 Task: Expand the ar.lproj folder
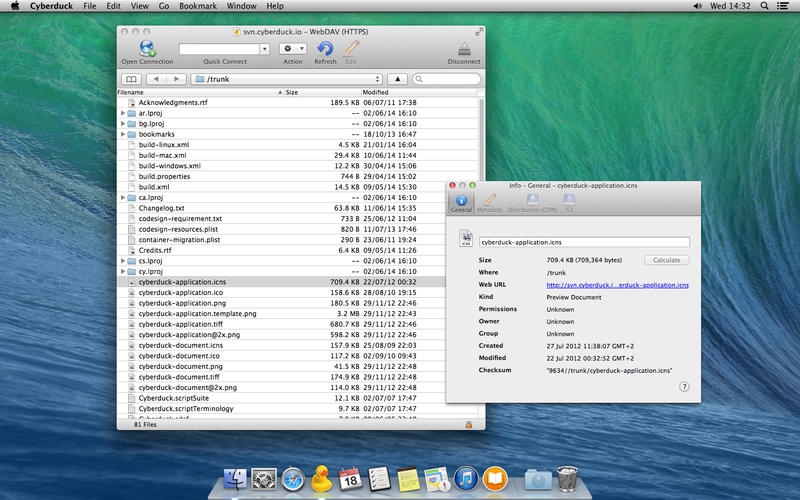coord(123,113)
